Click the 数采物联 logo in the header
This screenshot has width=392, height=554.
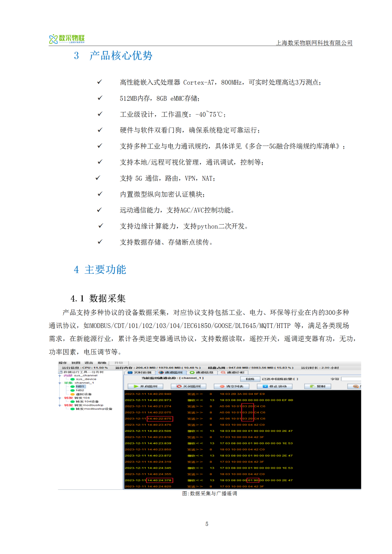coord(67,39)
